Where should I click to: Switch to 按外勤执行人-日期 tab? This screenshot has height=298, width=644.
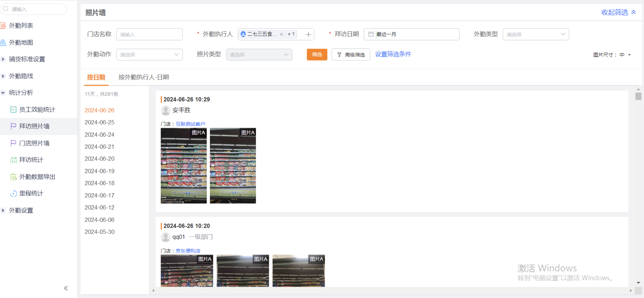point(144,77)
